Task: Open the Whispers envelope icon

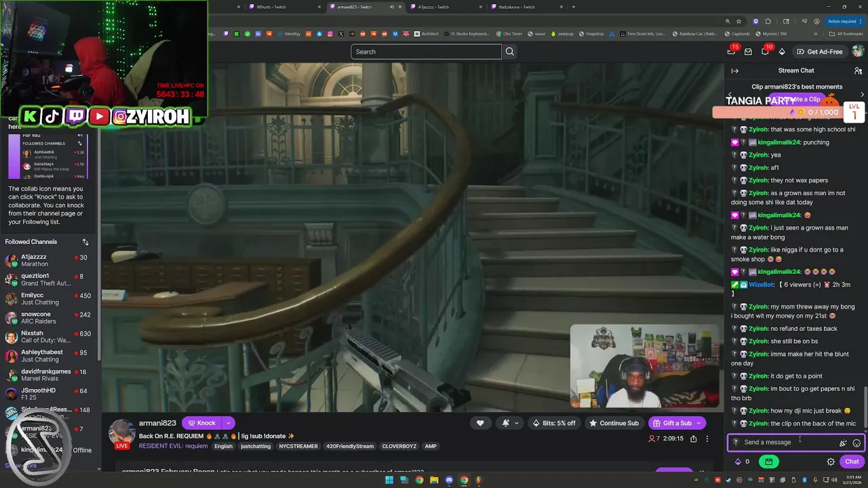Action: coord(748,52)
